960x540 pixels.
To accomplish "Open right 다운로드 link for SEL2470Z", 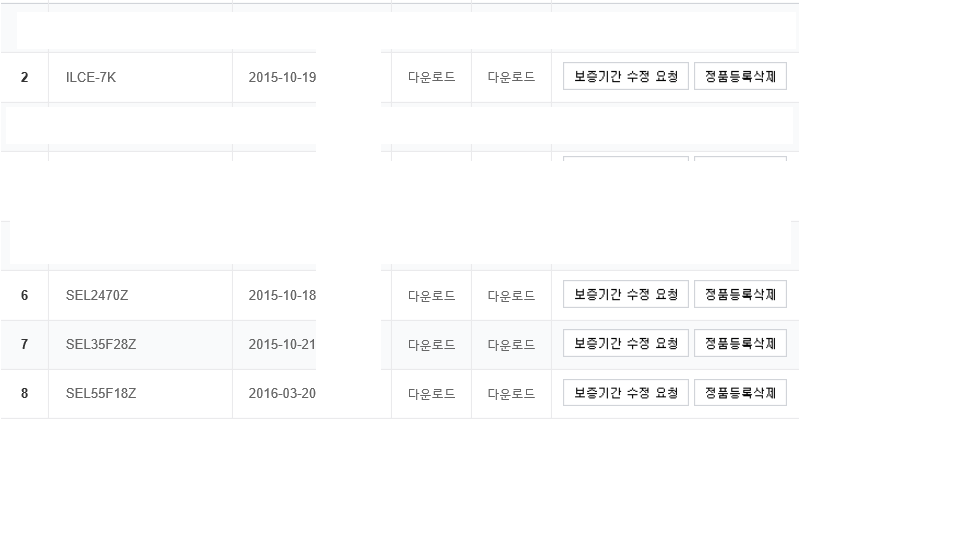I will pos(511,296).
